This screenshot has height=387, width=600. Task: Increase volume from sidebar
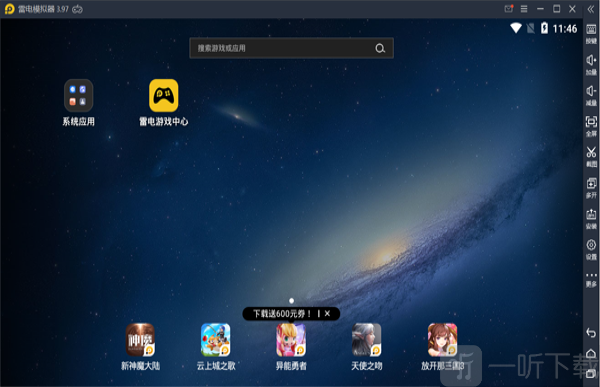pos(591,64)
